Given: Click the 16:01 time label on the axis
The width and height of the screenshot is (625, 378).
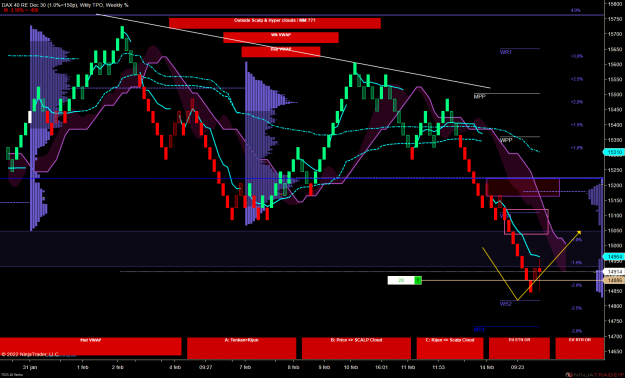Looking at the screenshot, I should tap(381, 367).
